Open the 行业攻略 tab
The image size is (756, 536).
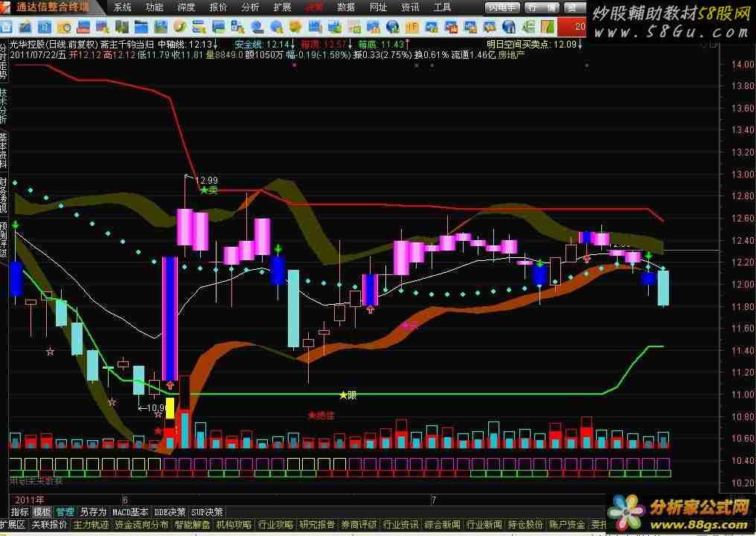point(275,524)
